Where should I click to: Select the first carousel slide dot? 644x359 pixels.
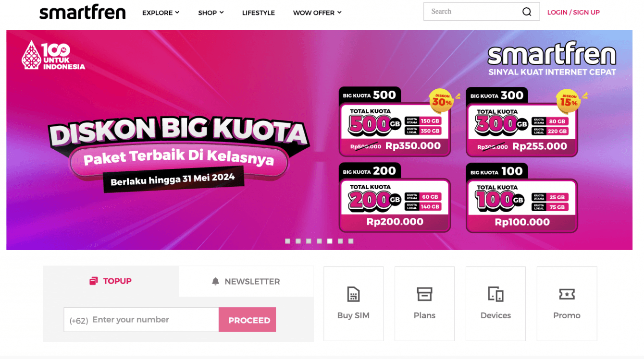click(x=287, y=241)
